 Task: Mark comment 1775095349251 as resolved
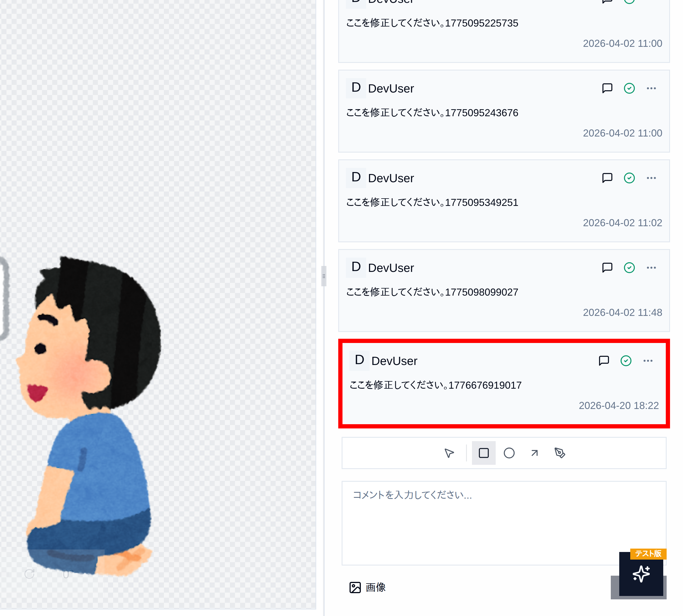(x=629, y=178)
